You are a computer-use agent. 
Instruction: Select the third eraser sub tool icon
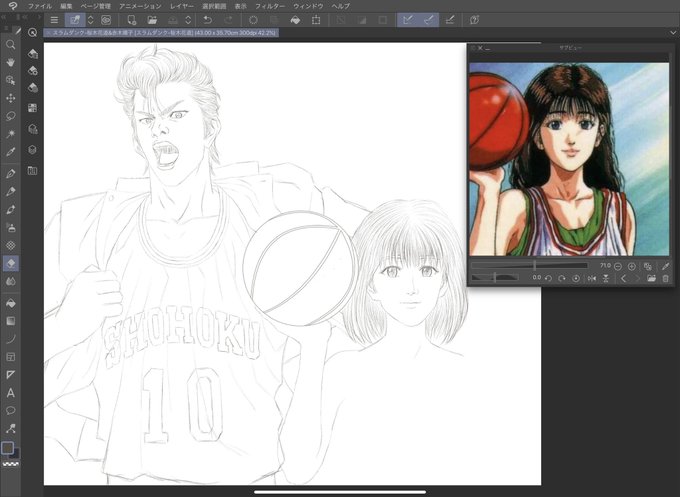point(33,88)
